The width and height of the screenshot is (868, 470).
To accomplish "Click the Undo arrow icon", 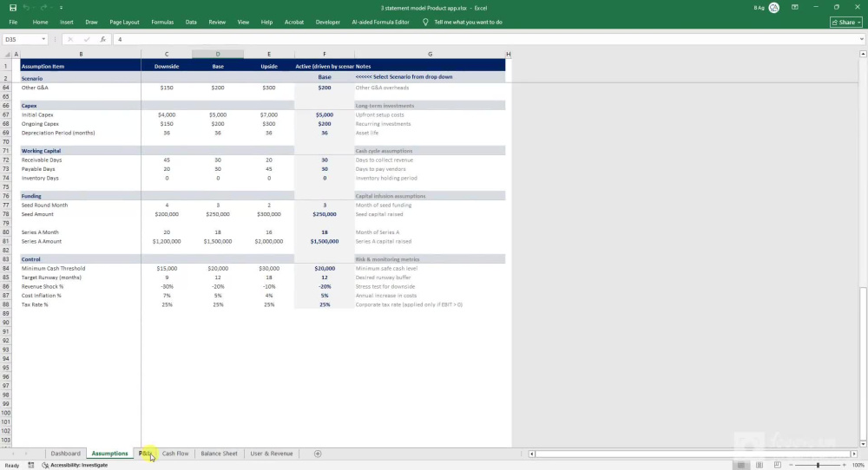I will [x=25, y=8].
